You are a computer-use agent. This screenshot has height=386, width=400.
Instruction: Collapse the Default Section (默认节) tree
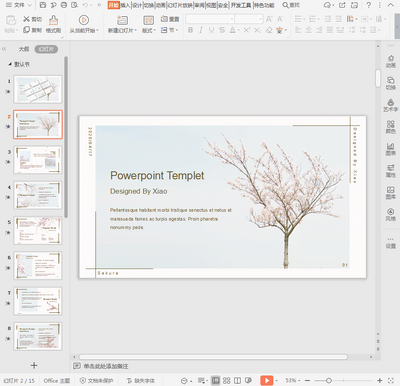point(10,64)
